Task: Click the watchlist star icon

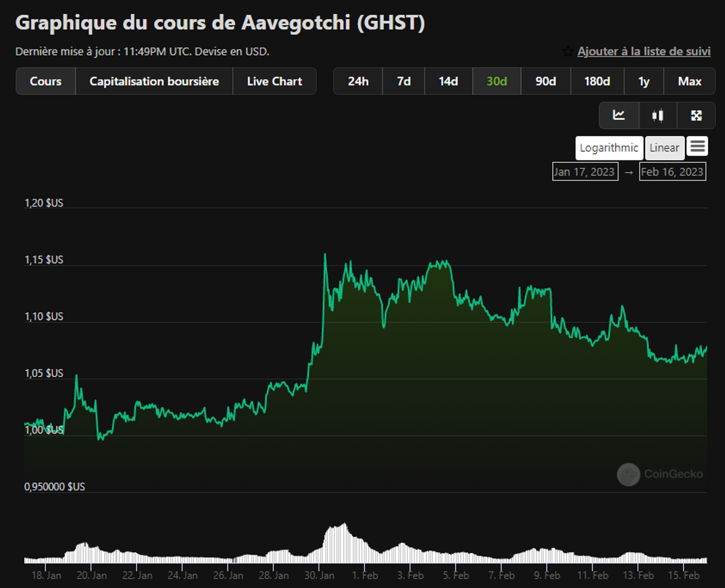Action: [x=568, y=52]
